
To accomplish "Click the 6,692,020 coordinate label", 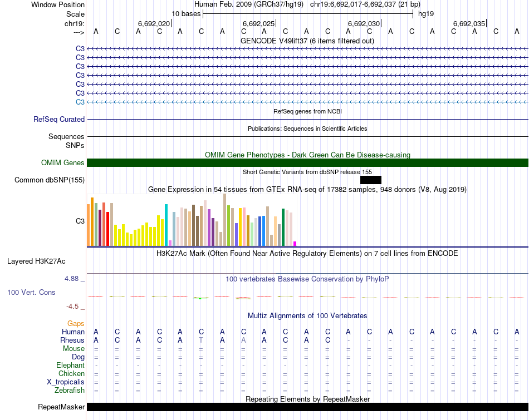I will [154, 23].
